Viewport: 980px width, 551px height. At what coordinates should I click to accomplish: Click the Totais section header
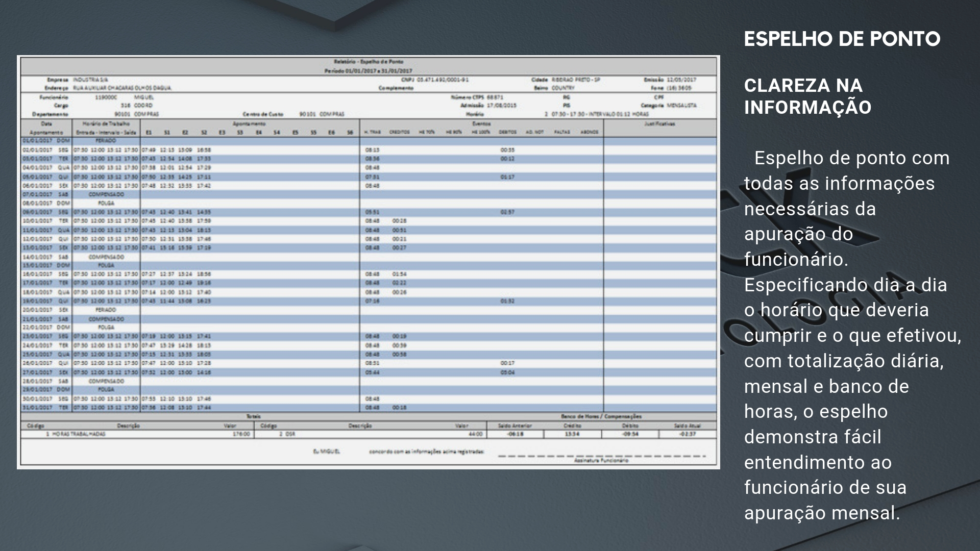[x=254, y=417]
